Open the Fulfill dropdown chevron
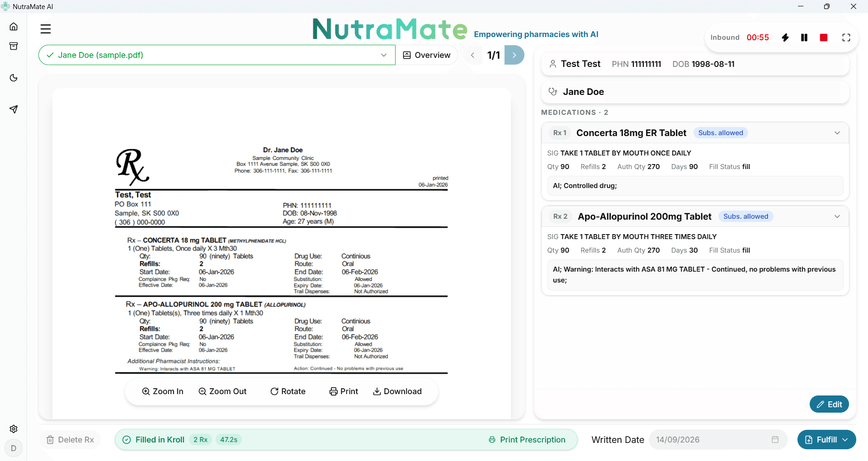This screenshot has height=461, width=868. [845, 440]
